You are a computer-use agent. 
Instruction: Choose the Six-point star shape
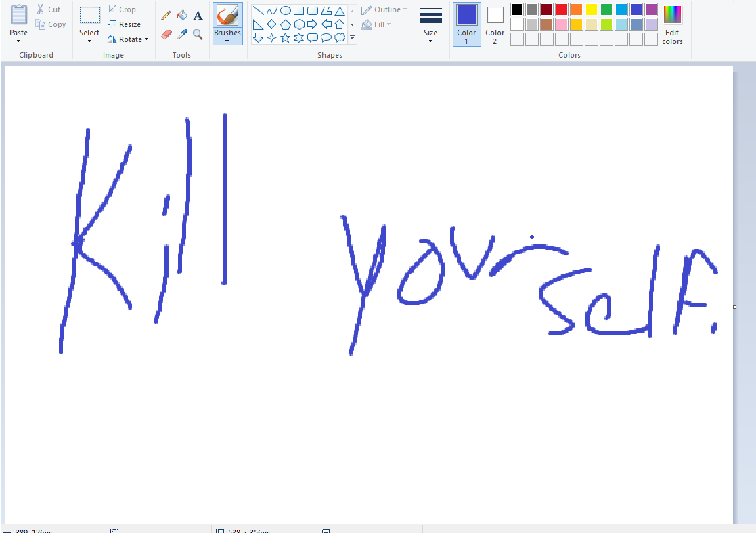[x=298, y=38]
